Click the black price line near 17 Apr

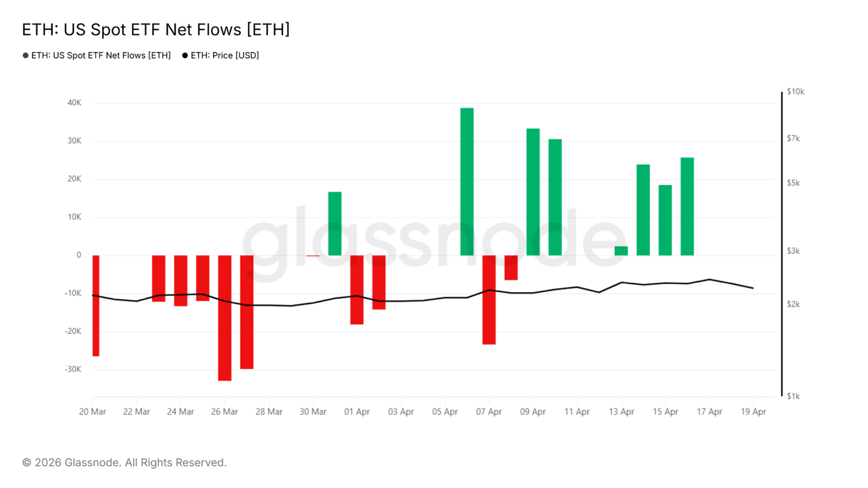coord(710,279)
